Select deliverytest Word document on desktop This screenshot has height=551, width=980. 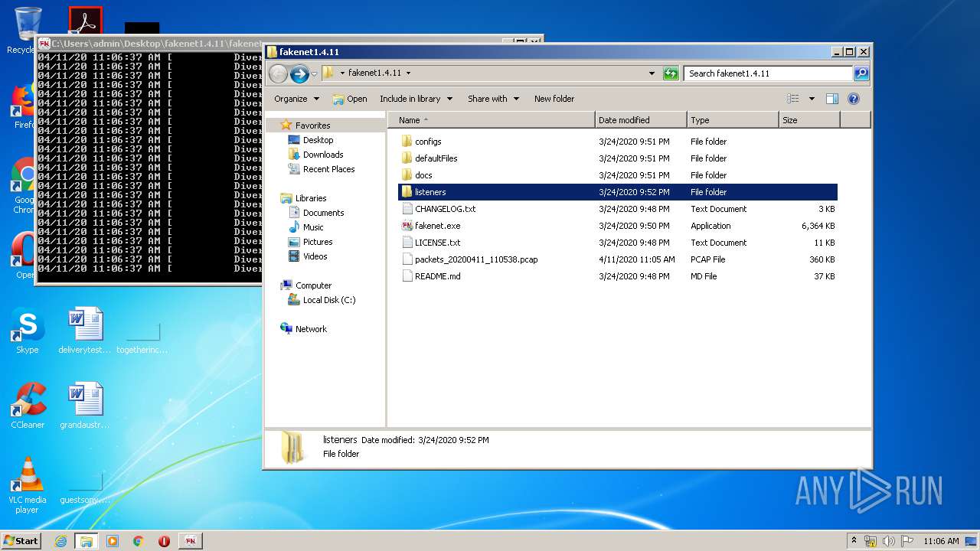tap(84, 331)
